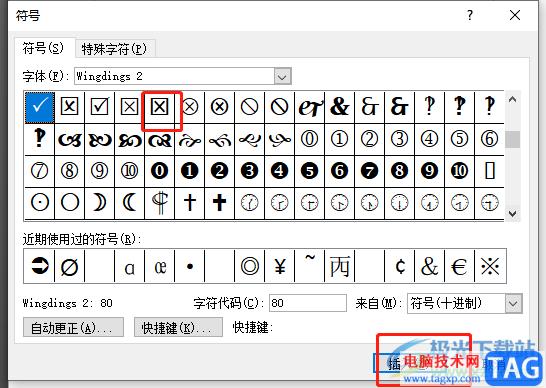Choose recent symbol œ

(x=159, y=266)
